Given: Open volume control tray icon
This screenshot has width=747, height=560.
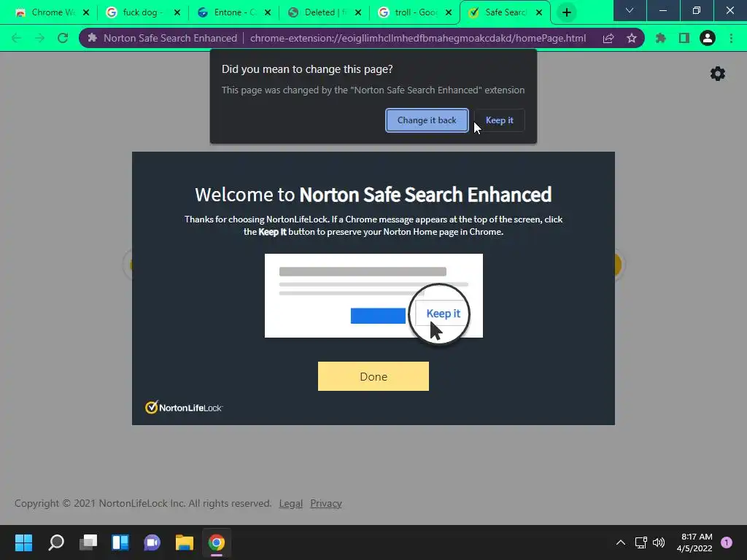Looking at the screenshot, I should (659, 542).
